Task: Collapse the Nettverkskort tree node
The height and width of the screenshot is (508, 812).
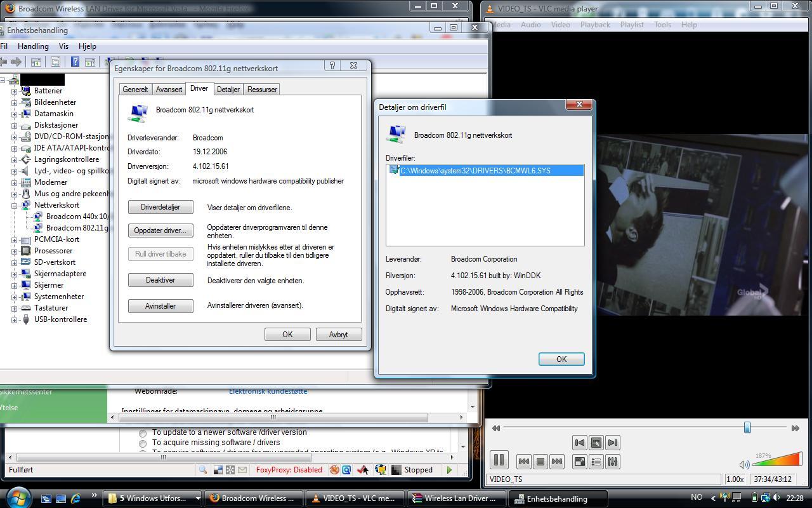Action: [x=14, y=205]
